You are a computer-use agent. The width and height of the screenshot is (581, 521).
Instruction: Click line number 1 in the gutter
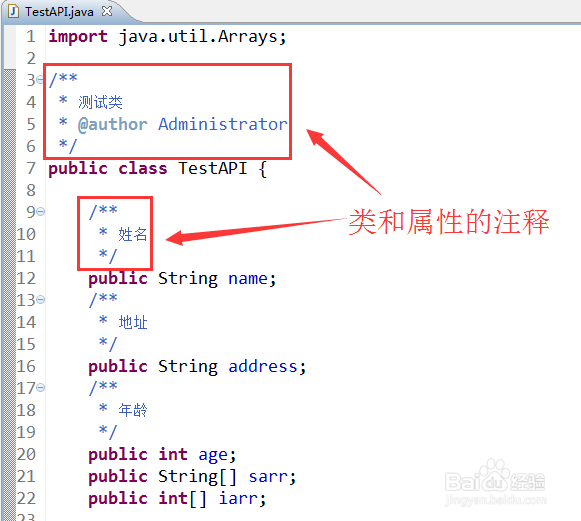tap(31, 37)
